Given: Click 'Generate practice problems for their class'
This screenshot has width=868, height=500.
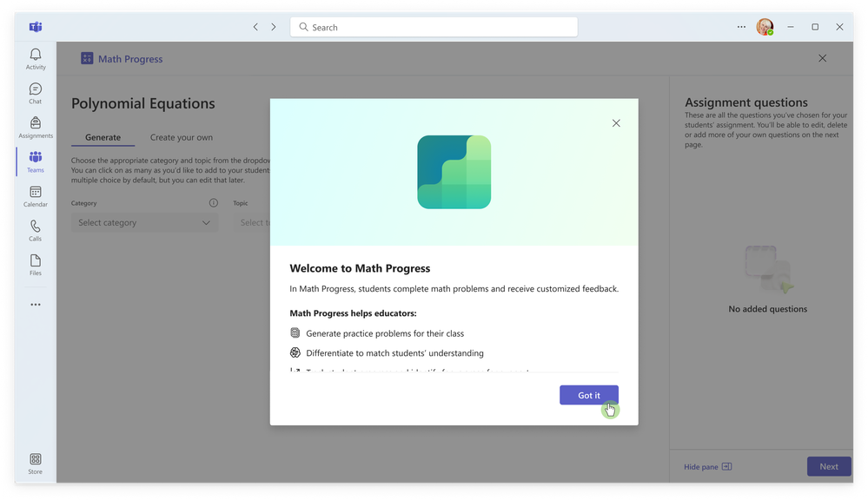Looking at the screenshot, I should [385, 333].
